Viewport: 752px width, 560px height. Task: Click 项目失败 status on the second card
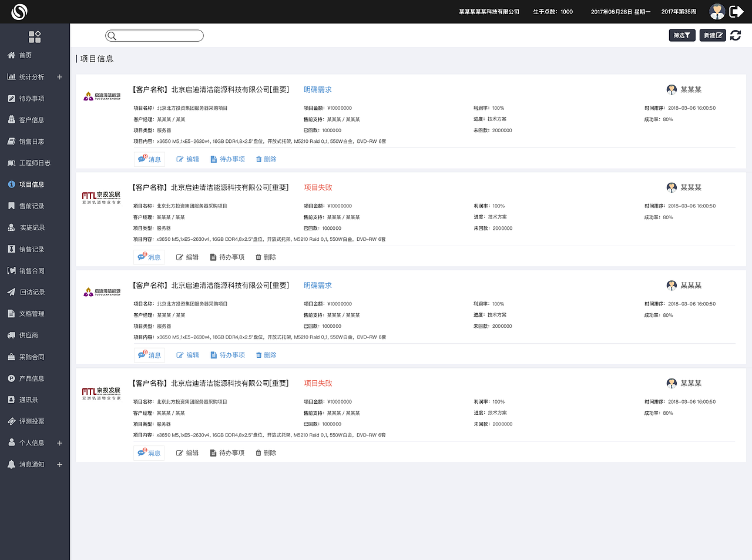point(318,187)
